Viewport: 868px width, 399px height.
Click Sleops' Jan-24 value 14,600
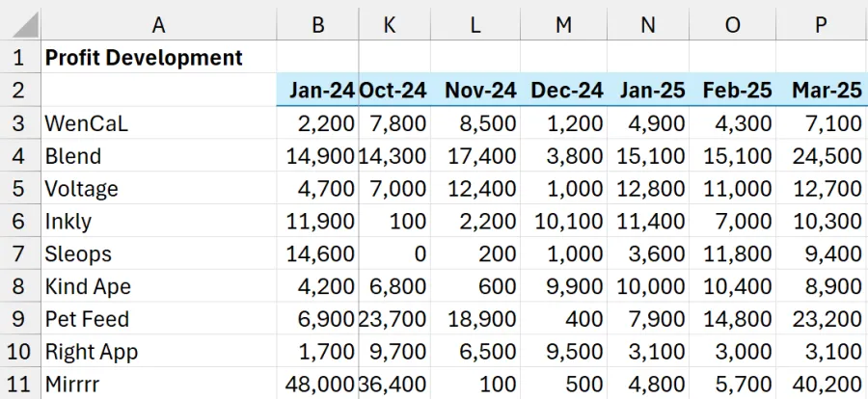[x=317, y=253]
